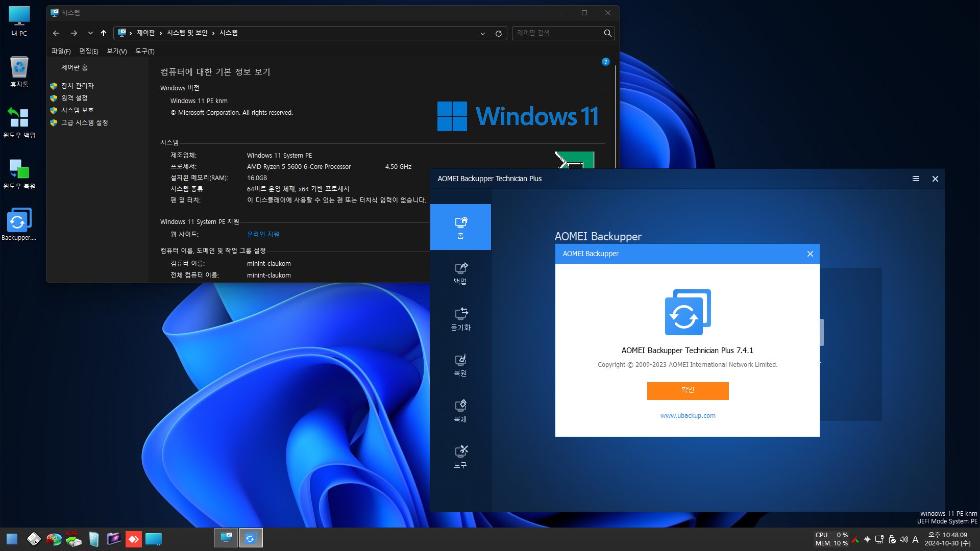Launch the partition manager icon on taskbar
Screen dimensions: 980x551
point(54,539)
